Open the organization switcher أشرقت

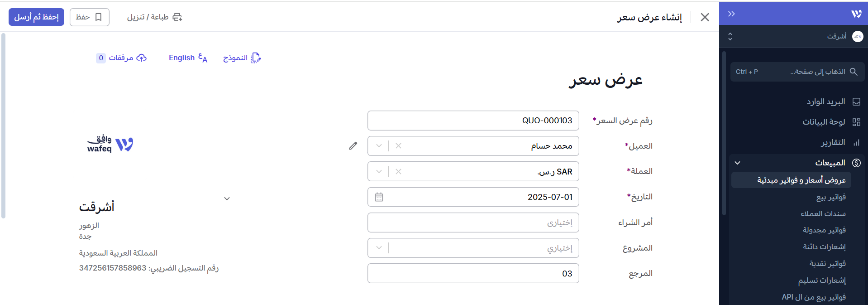796,36
